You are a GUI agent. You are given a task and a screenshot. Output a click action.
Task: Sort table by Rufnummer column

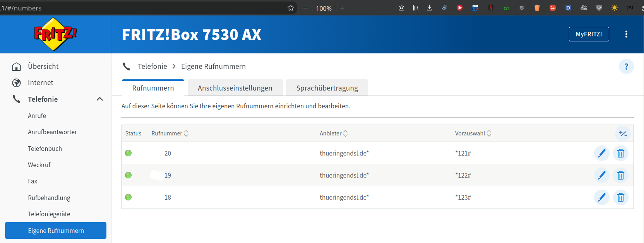coord(170,133)
